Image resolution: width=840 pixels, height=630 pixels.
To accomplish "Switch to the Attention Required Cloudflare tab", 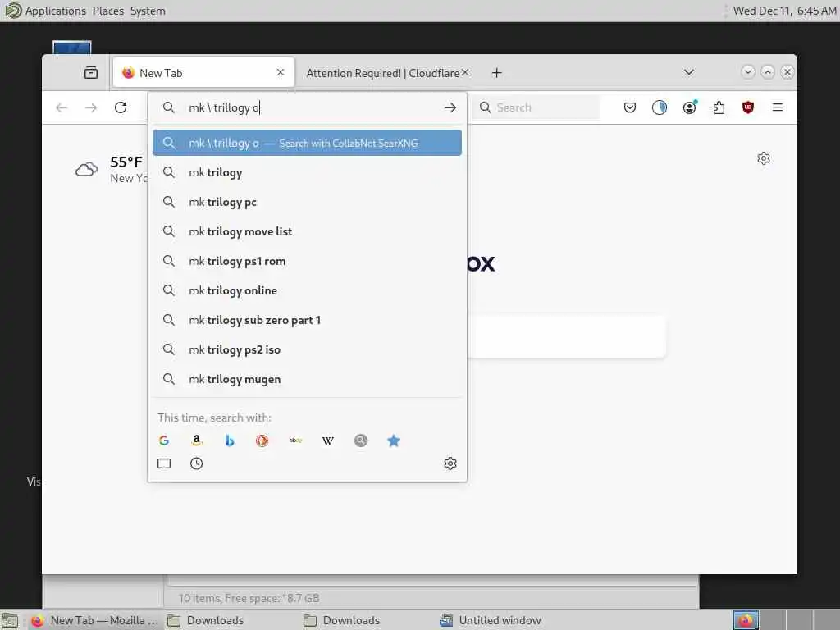I will tap(383, 73).
